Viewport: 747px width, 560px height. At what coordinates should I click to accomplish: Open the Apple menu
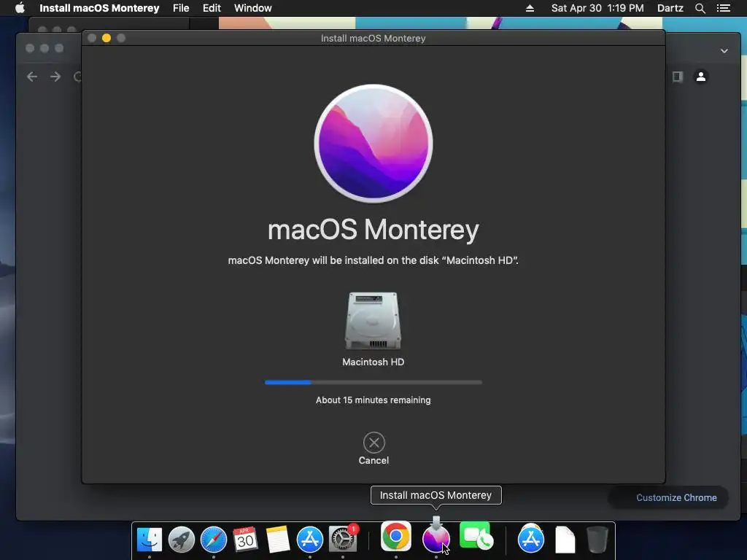click(20, 8)
